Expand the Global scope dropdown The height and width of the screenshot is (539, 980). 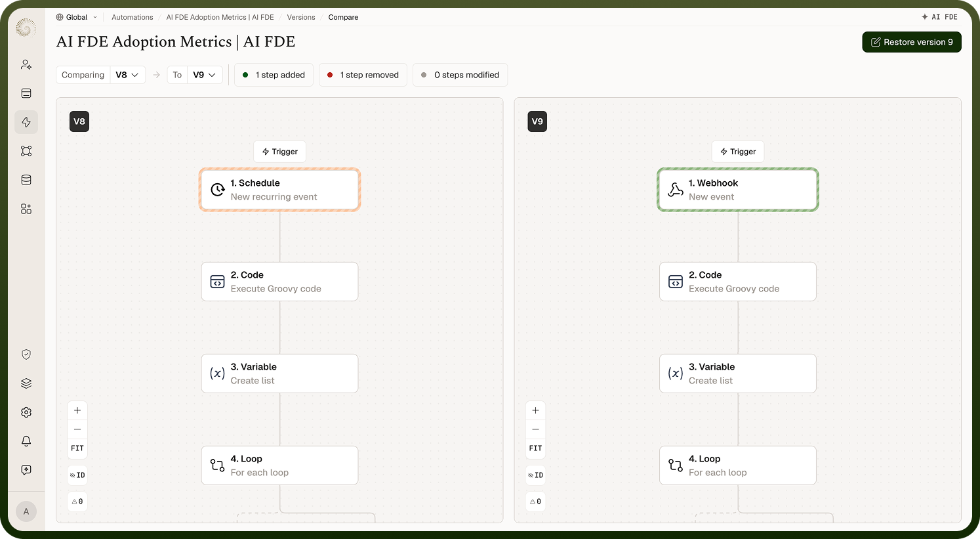(77, 17)
